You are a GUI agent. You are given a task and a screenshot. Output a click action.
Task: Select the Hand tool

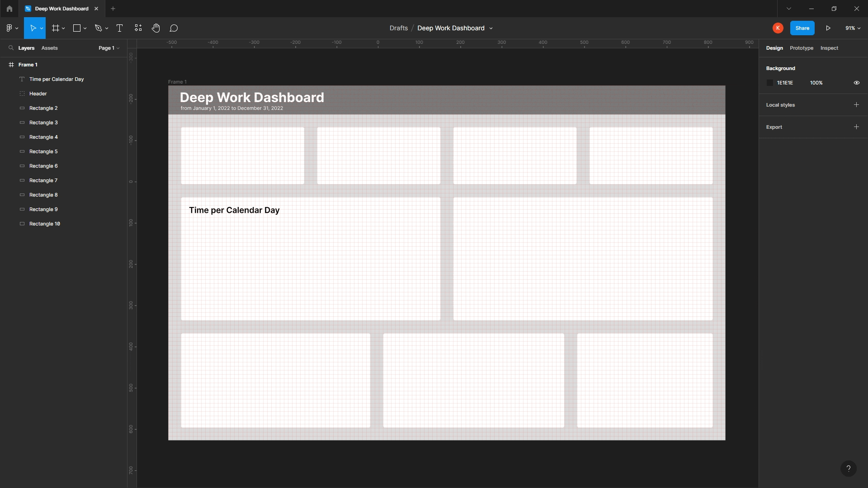tap(156, 28)
